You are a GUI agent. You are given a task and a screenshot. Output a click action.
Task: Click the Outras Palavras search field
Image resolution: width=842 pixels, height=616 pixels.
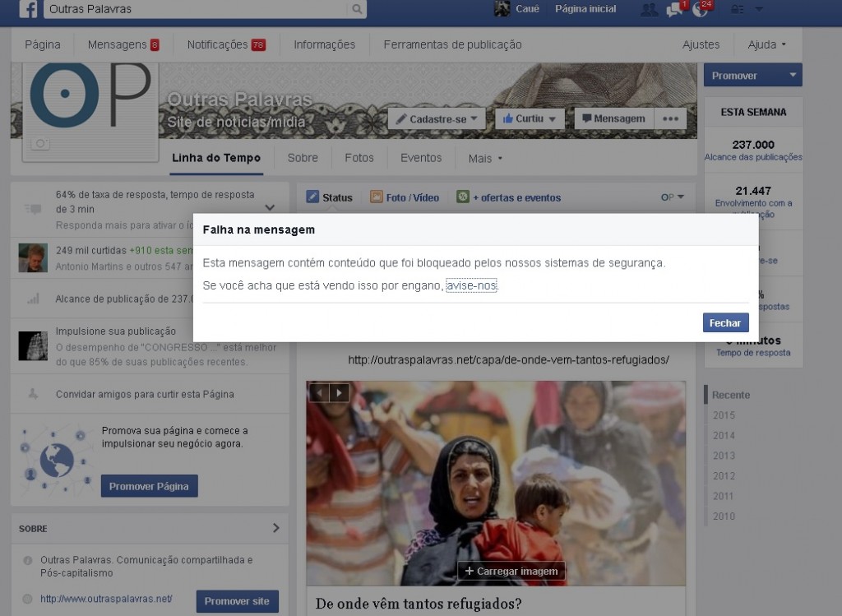coord(197,9)
